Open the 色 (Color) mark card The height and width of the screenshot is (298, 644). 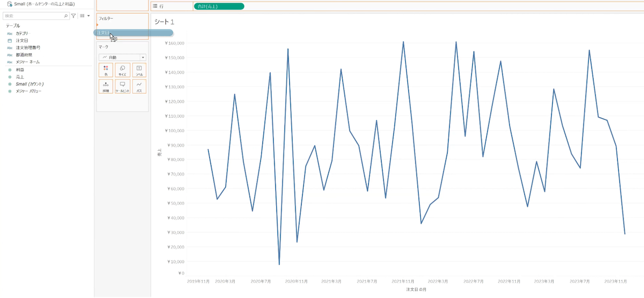pos(106,70)
